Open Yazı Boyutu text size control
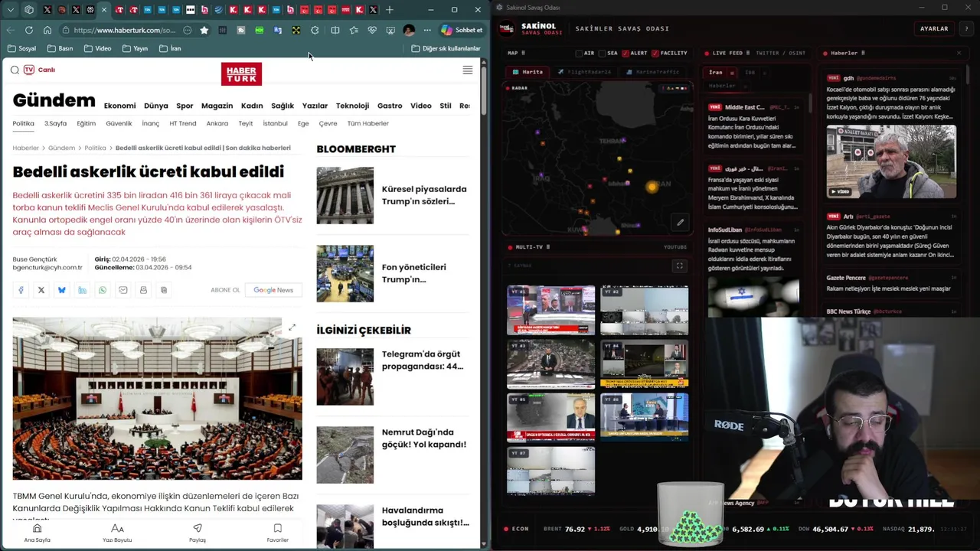The height and width of the screenshot is (551, 980). tap(117, 533)
